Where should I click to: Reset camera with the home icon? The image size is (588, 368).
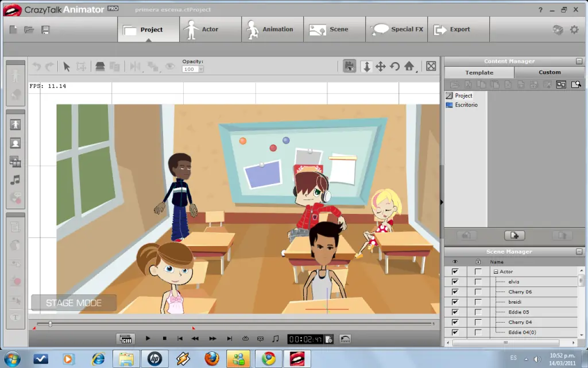pos(409,66)
